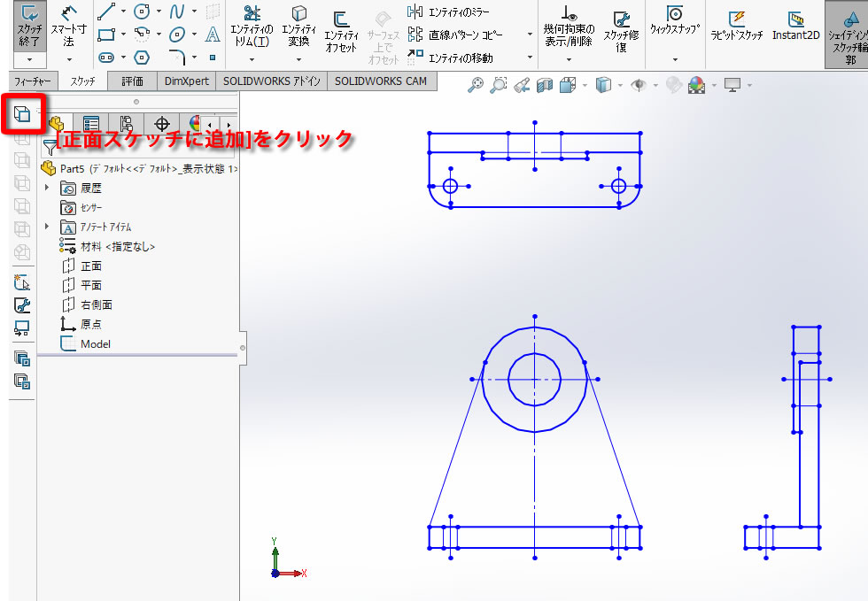Select the Straight Slot sketch tool

[x=106, y=57]
